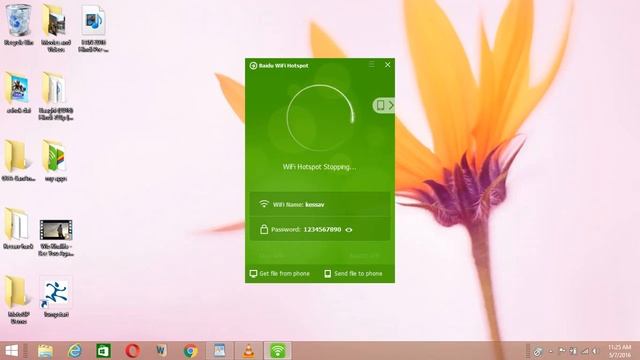The image size is (640, 360).
Task: Edit the WiFi Name kessav field
Action: coord(320,204)
